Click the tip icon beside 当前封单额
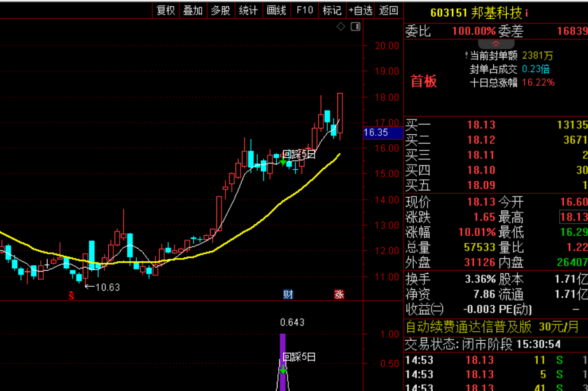Image resolution: width=588 pixels, height=391 pixels. point(466,55)
